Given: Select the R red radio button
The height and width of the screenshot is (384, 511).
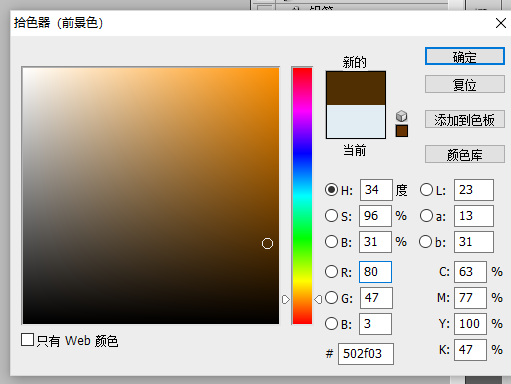Looking at the screenshot, I should [x=331, y=272].
